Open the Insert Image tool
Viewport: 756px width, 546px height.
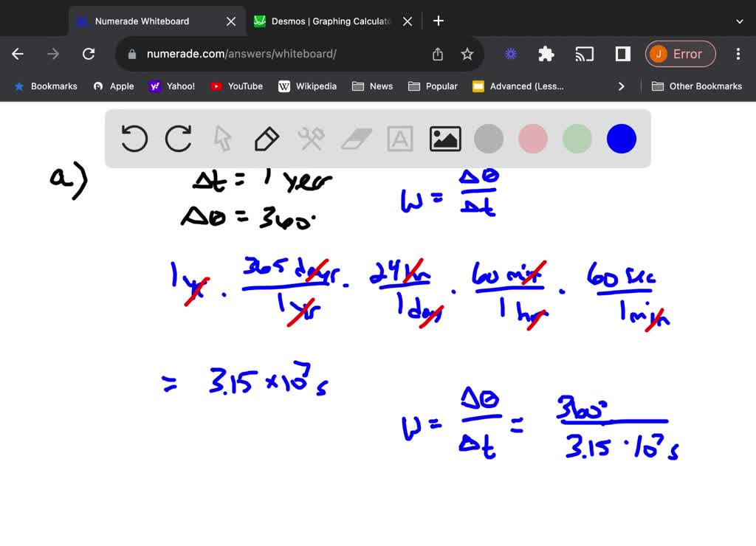tap(444, 138)
